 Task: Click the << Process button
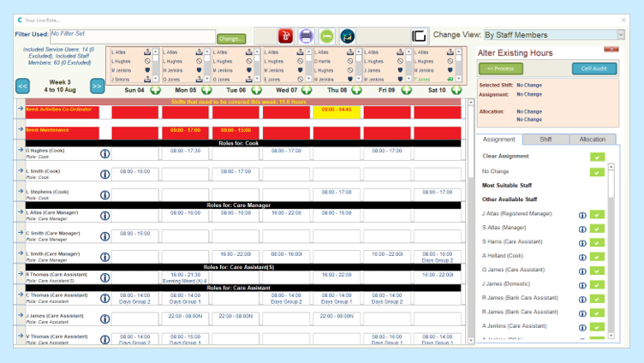point(501,68)
